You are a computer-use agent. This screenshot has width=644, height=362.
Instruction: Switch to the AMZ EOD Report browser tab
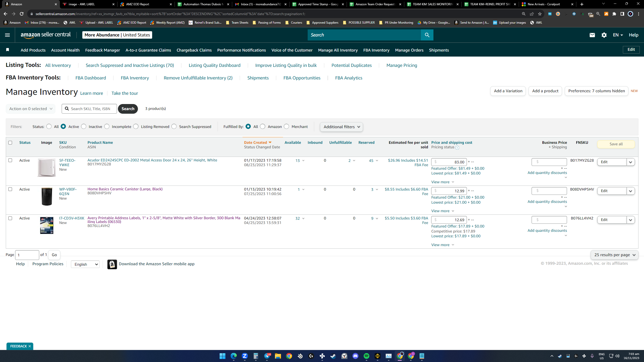coord(146,4)
